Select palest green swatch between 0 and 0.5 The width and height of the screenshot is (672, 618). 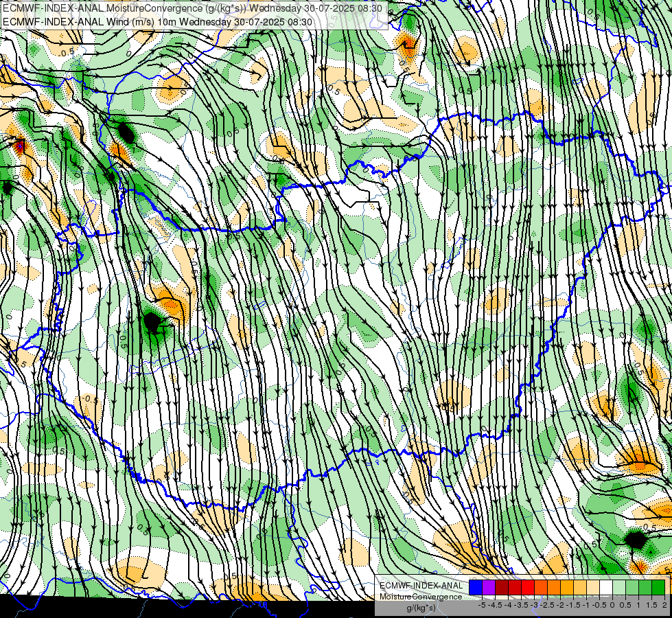tap(619, 588)
